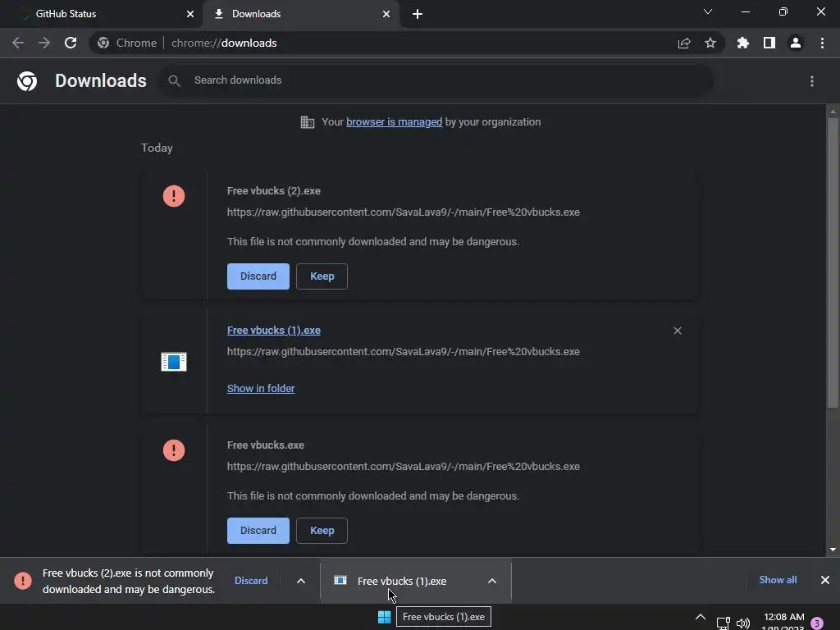This screenshot has width=840, height=630.
Task: Close the GitHub Status tab
Action: (x=190, y=14)
